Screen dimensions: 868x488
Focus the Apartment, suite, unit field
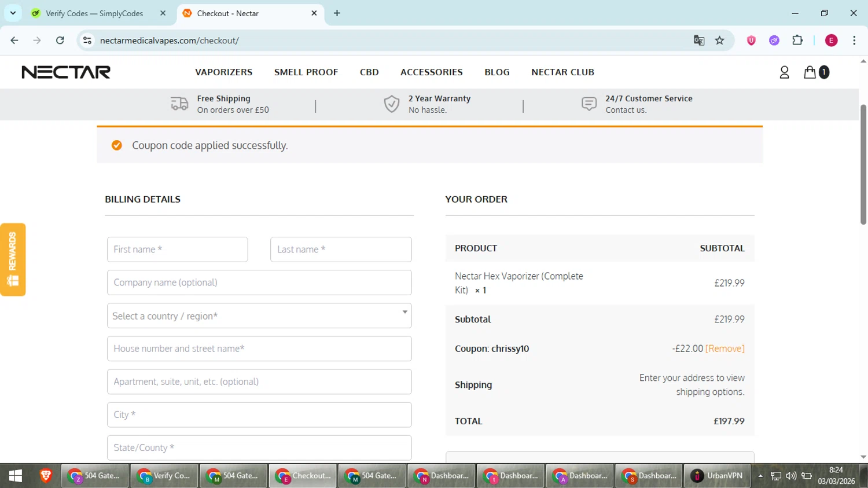point(259,381)
